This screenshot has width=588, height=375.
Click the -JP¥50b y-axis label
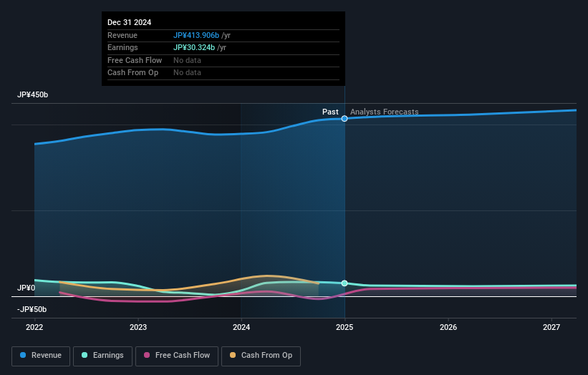point(32,309)
